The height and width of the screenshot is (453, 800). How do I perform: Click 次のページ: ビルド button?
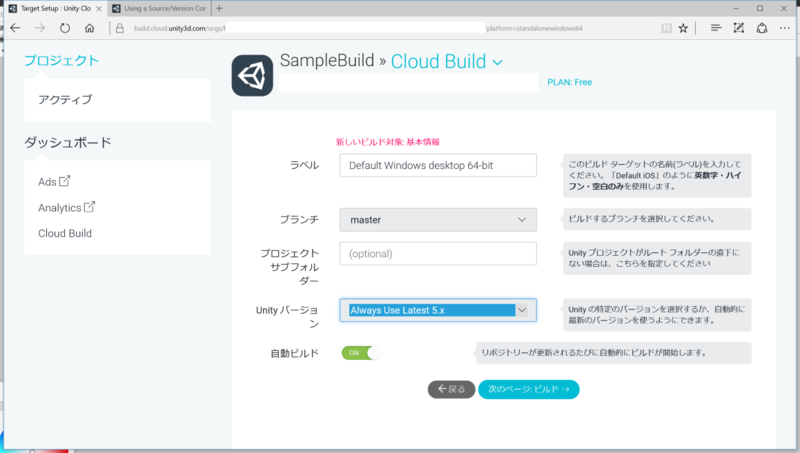click(x=529, y=389)
